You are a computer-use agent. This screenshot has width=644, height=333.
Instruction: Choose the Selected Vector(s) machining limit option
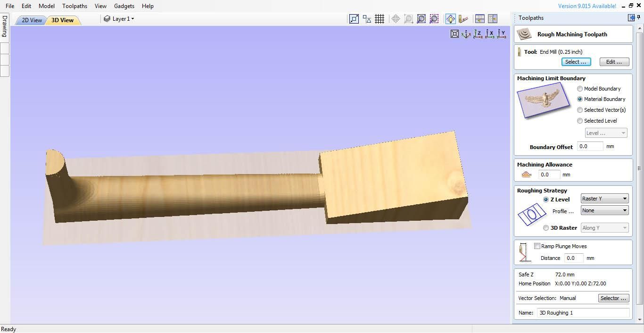(x=580, y=109)
